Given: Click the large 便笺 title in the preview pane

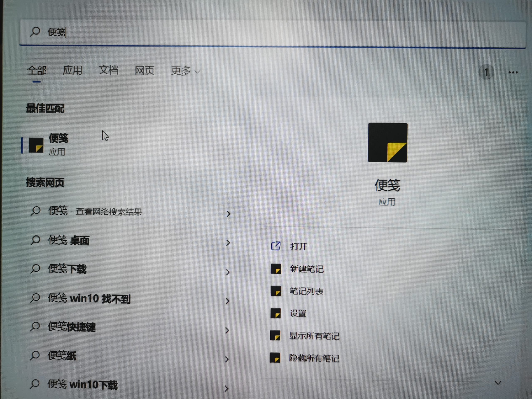Looking at the screenshot, I should tap(387, 185).
